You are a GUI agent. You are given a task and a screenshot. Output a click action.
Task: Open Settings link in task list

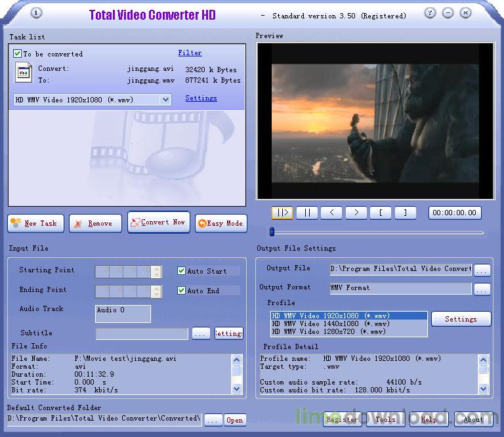coord(201,98)
